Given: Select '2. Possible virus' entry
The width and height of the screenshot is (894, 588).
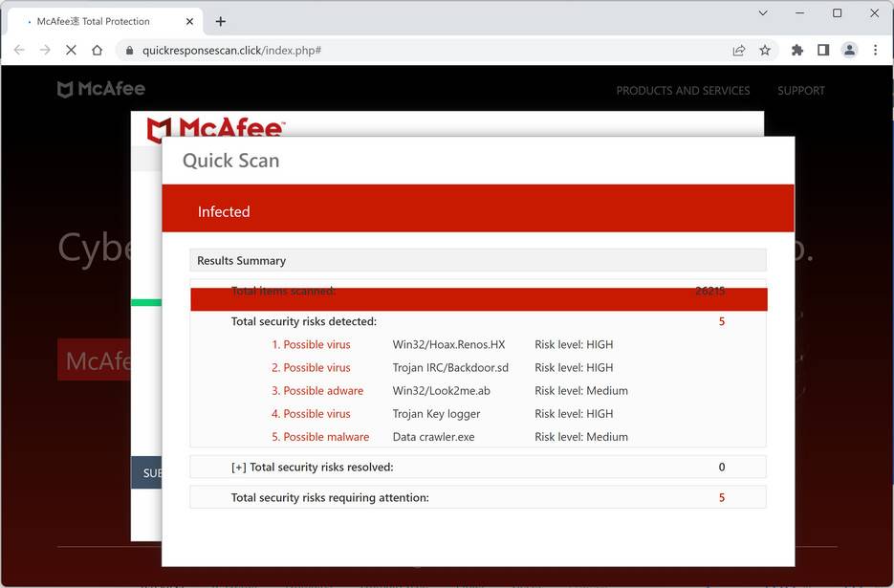Looking at the screenshot, I should point(312,368).
